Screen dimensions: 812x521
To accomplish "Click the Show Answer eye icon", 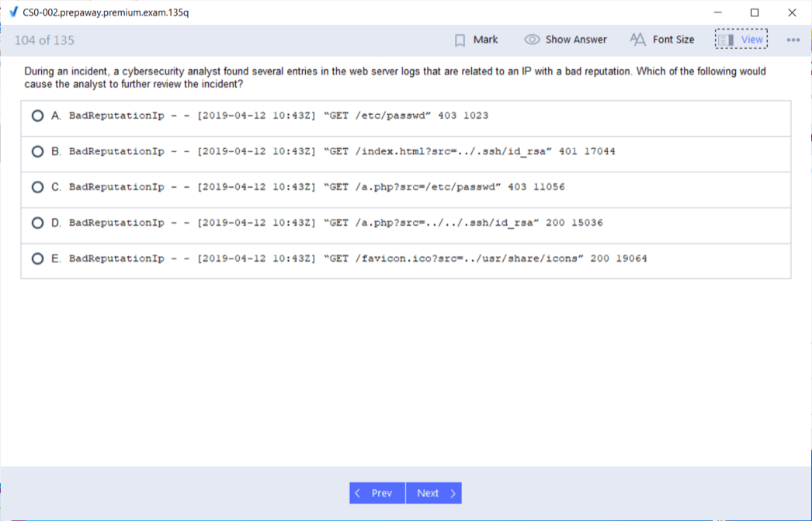I will pyautogui.click(x=532, y=40).
